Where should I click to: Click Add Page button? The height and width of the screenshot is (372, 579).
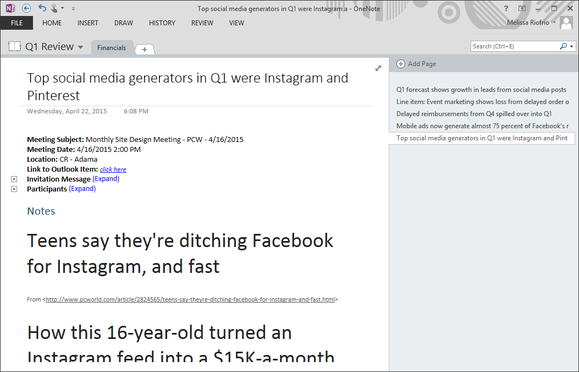pyautogui.click(x=416, y=64)
